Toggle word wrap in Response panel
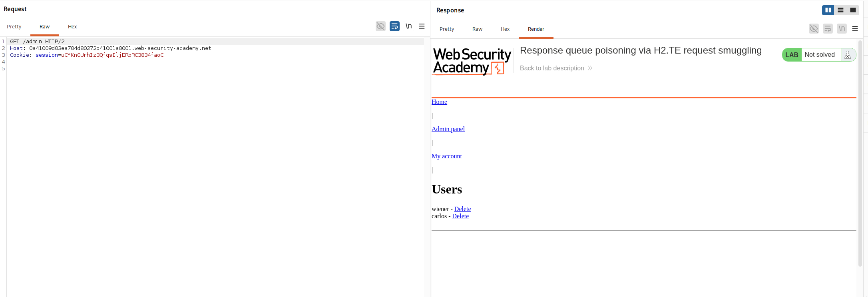The width and height of the screenshot is (868, 297). 828,29
